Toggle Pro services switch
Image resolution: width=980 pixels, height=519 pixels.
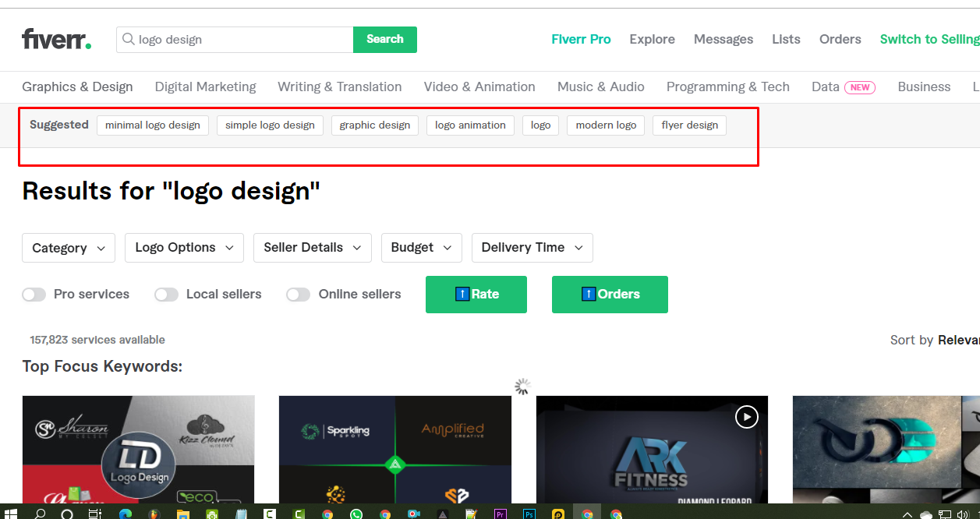tap(34, 295)
